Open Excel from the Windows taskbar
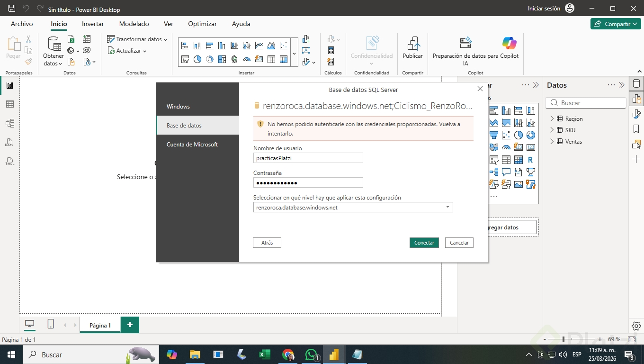This screenshot has height=364, width=644. coord(264,355)
